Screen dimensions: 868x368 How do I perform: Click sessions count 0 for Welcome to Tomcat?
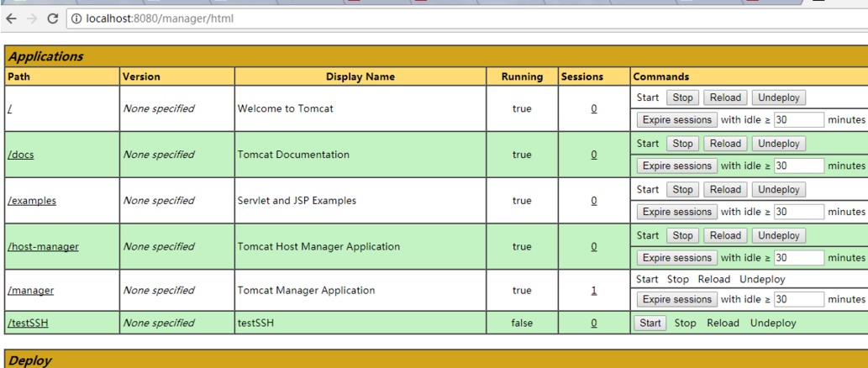593,108
